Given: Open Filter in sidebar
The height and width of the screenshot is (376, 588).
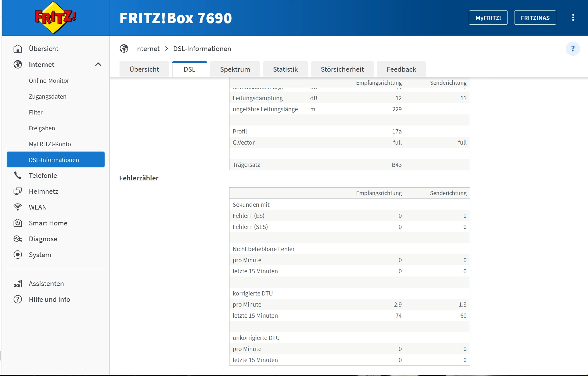Looking at the screenshot, I should (x=36, y=112).
